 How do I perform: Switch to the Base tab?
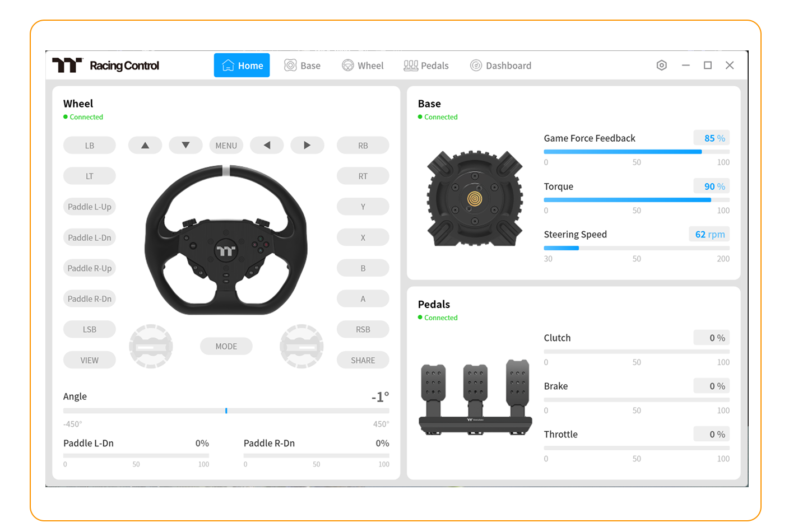click(x=303, y=66)
